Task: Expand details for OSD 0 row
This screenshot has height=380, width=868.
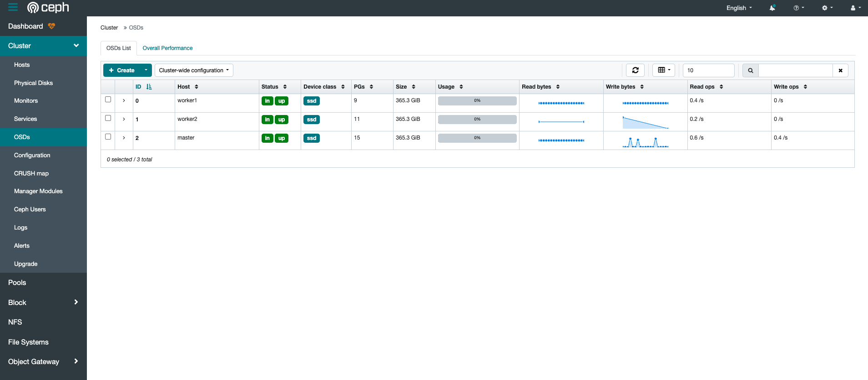Action: 124,100
